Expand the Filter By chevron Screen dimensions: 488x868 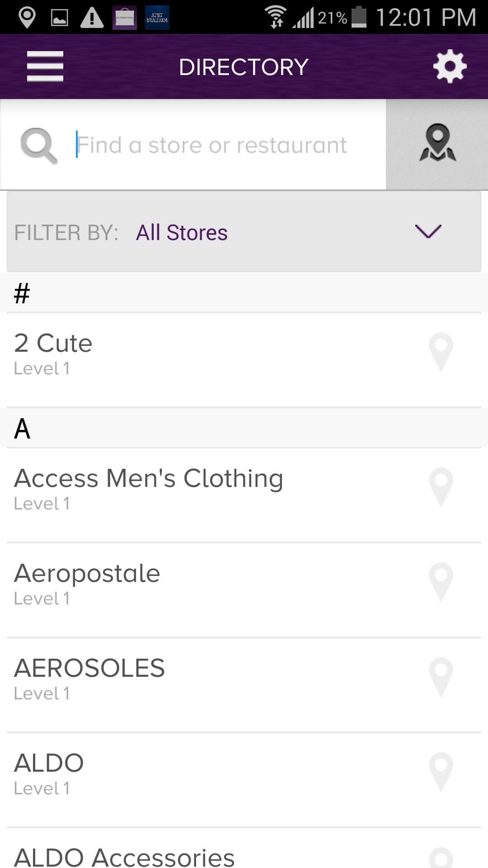click(427, 231)
